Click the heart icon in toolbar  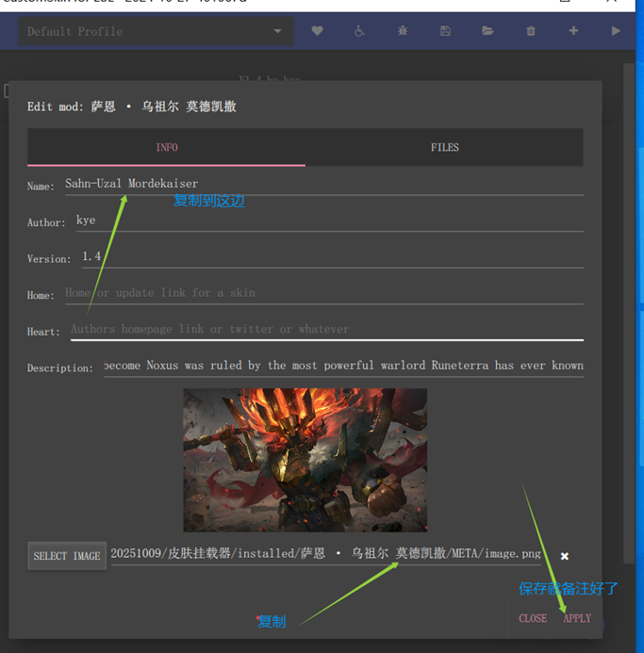[x=317, y=31]
